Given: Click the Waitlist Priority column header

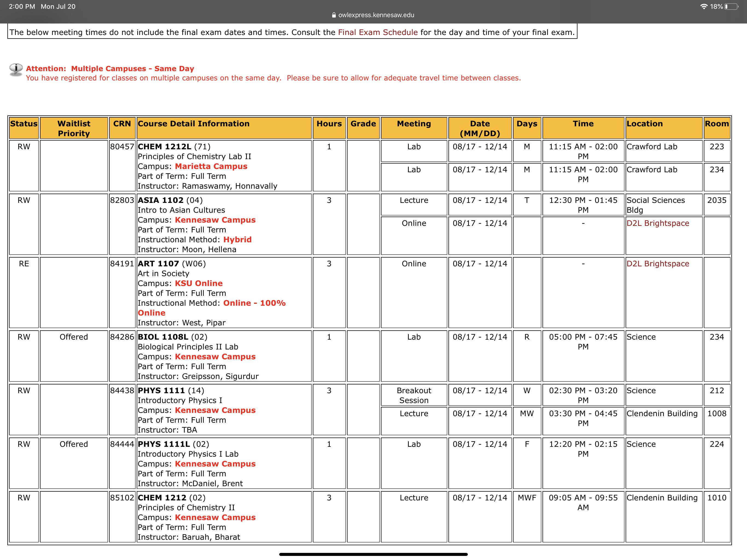Looking at the screenshot, I should click(x=74, y=128).
